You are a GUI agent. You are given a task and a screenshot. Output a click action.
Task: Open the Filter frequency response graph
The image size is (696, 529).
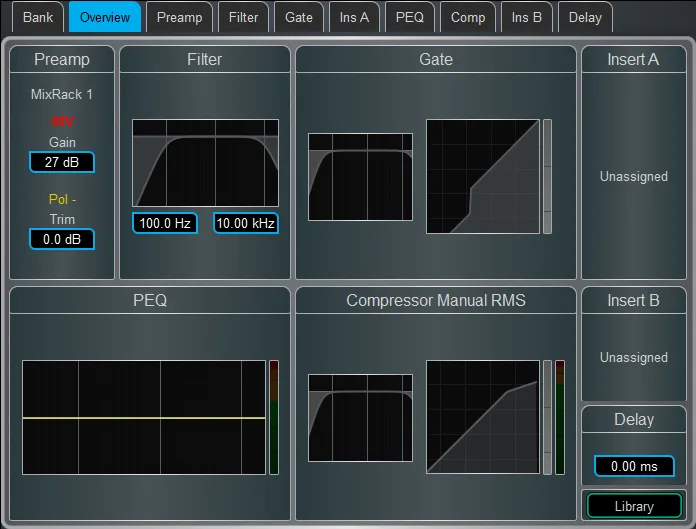206,163
